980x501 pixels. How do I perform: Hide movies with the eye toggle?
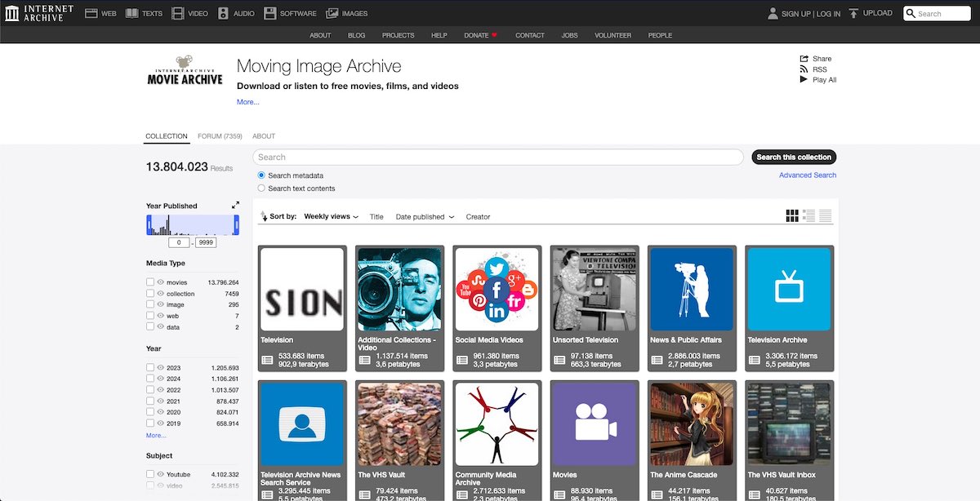[x=161, y=282]
